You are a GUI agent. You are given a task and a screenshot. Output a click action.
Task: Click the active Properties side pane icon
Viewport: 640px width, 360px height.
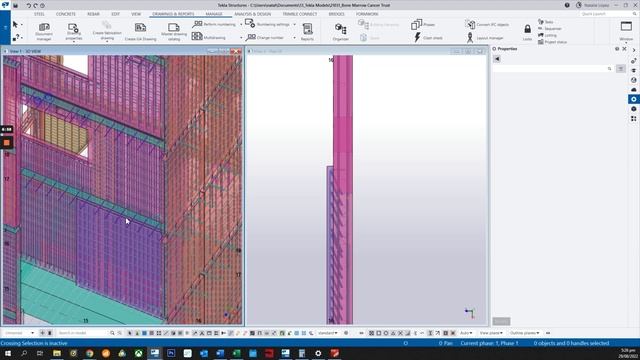633,99
